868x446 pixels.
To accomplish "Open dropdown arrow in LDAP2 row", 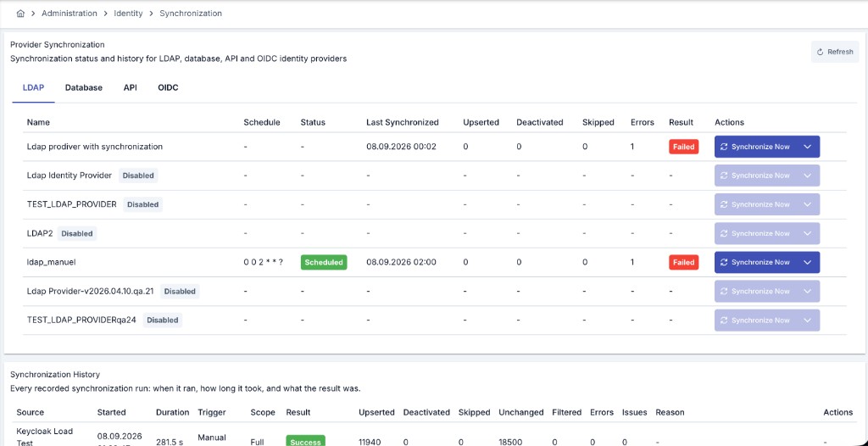I will coord(808,233).
